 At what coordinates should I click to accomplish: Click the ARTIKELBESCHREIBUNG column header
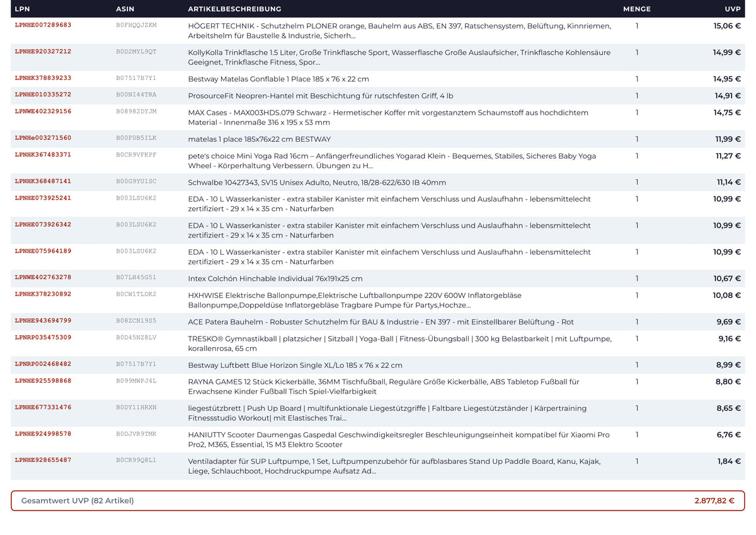coord(234,9)
